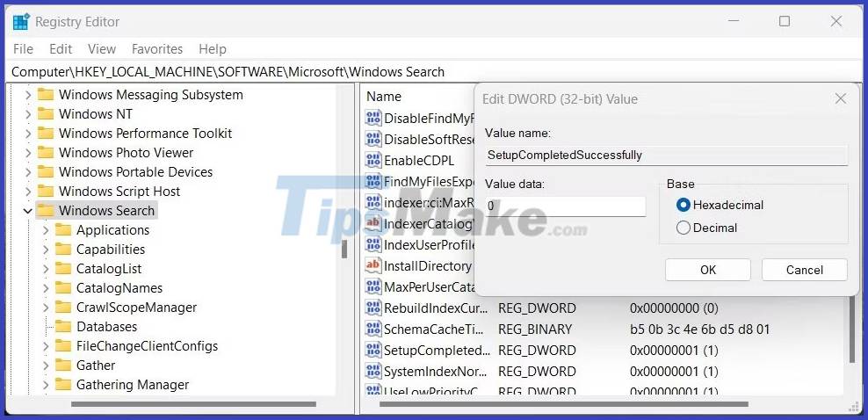Image resolution: width=868 pixels, height=420 pixels.
Task: Click the Databases folder icon
Action: 63,327
